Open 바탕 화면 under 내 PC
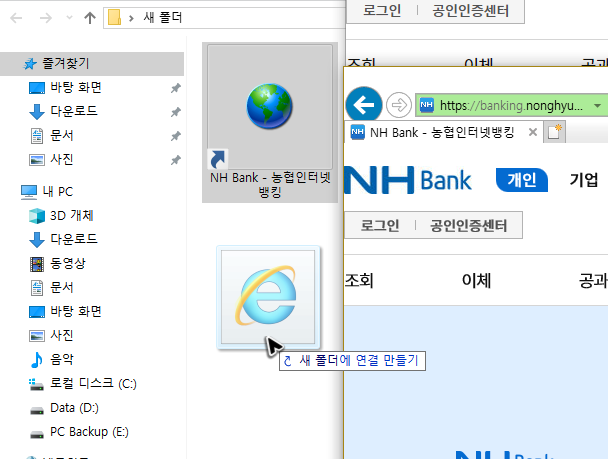Viewport: 608px width, 459px height. pyautogui.click(x=76, y=311)
